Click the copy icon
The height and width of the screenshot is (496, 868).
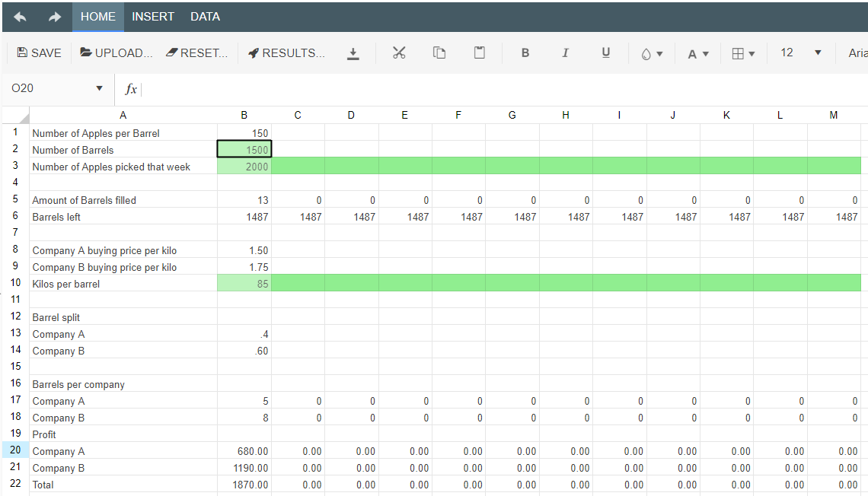pyautogui.click(x=439, y=53)
